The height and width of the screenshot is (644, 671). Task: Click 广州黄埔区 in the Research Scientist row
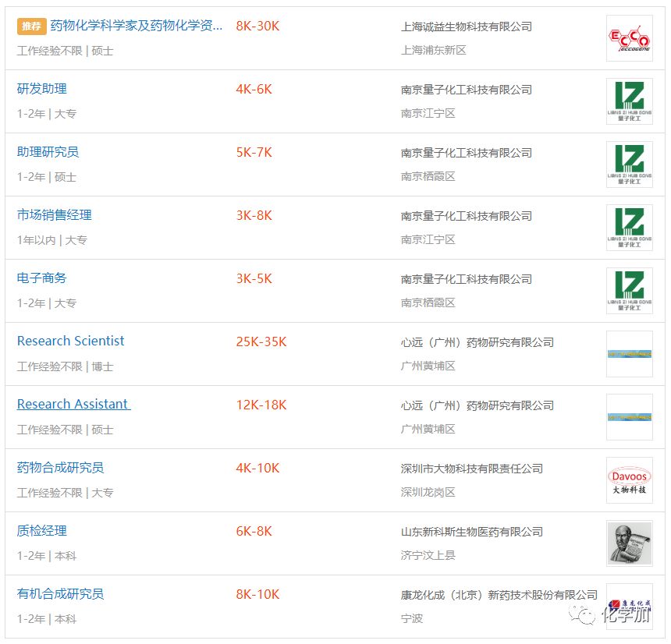(x=428, y=366)
